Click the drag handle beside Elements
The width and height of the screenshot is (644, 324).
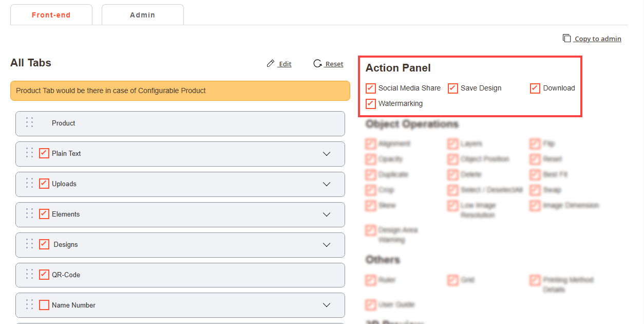click(30, 214)
